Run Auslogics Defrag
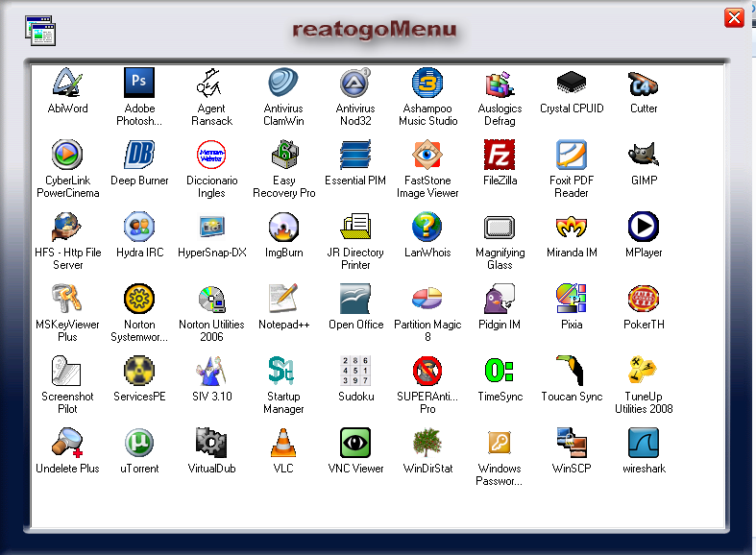 [x=500, y=83]
